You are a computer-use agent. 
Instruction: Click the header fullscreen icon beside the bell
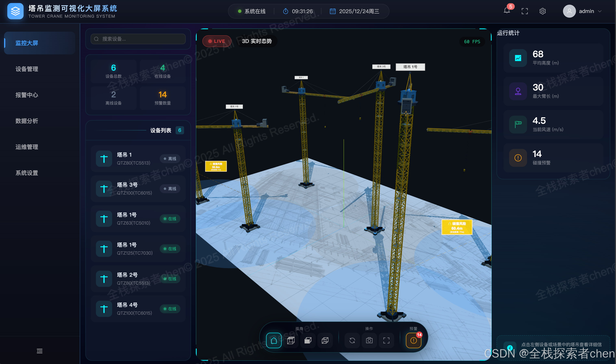(x=525, y=11)
